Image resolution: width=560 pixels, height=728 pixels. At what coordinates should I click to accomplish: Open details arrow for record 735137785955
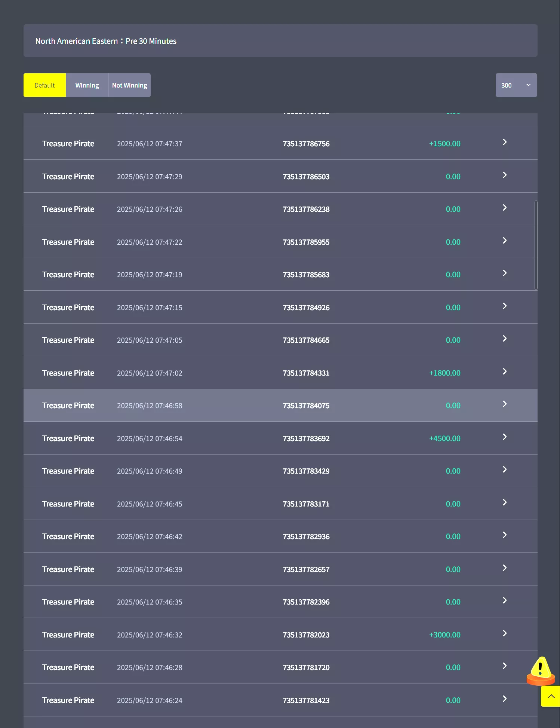[x=505, y=241]
